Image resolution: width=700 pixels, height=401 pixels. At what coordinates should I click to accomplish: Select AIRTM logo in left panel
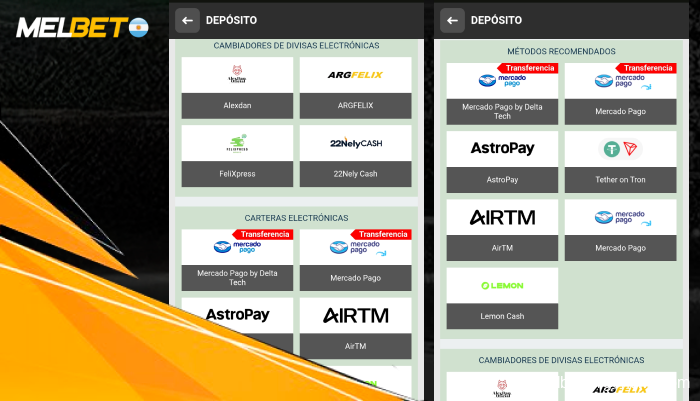pyautogui.click(x=355, y=315)
